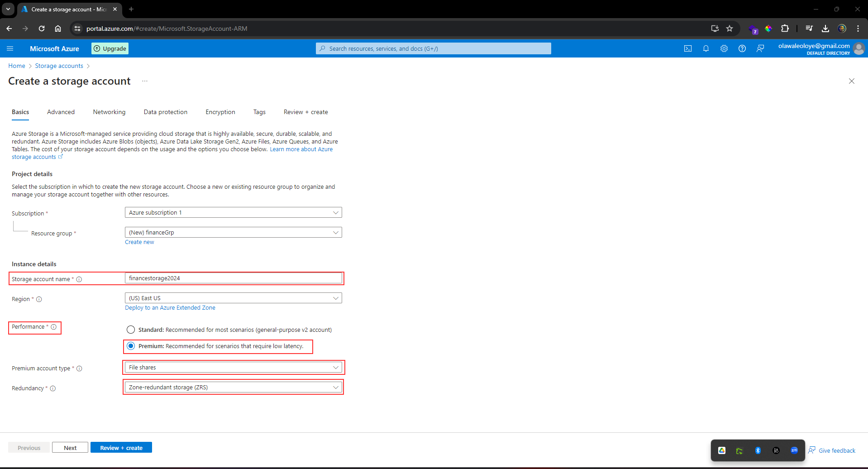Viewport: 868px width, 469px height.
Task: Click the Next button
Action: (x=70, y=448)
